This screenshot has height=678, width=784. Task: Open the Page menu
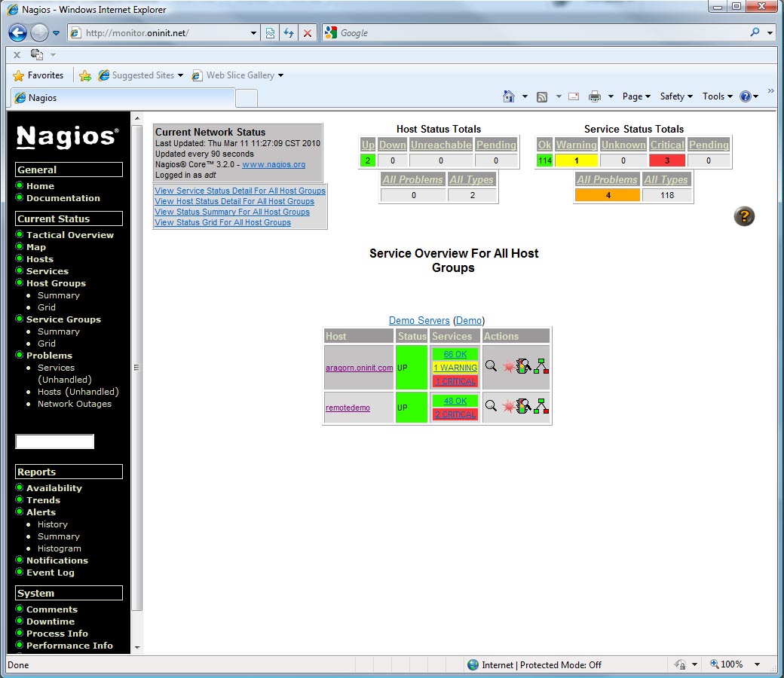[x=636, y=96]
